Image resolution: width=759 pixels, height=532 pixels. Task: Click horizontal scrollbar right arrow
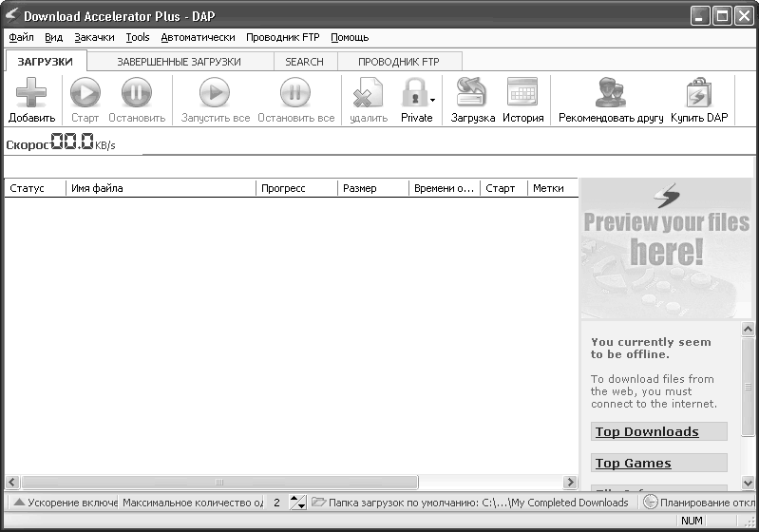570,483
